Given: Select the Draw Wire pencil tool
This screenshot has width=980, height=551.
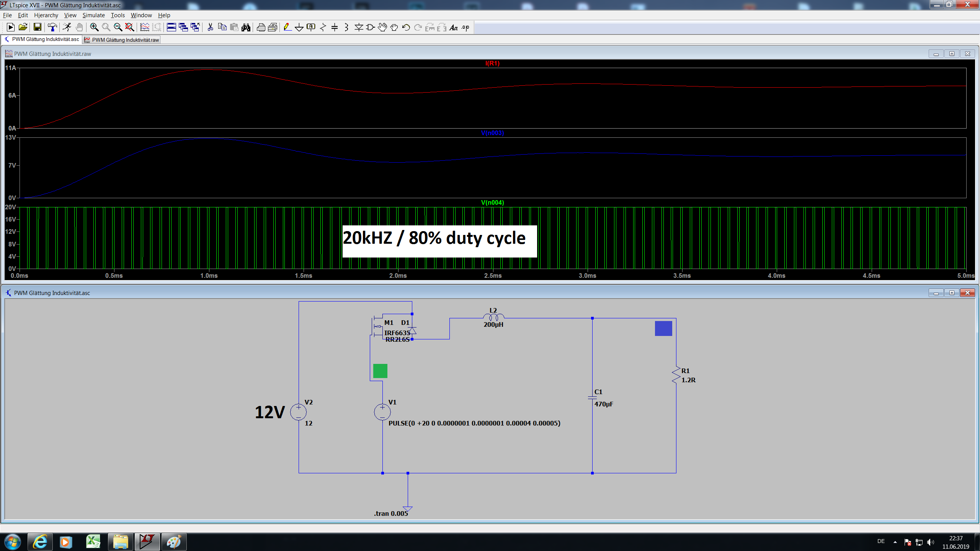Looking at the screenshot, I should [x=287, y=27].
